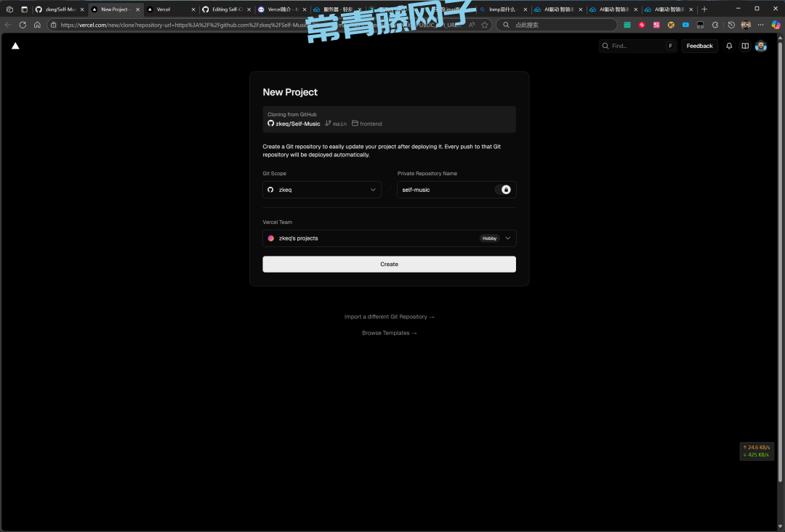Screen dimensions: 785x532
Task: Open a new browser tab
Action: tap(704, 9)
